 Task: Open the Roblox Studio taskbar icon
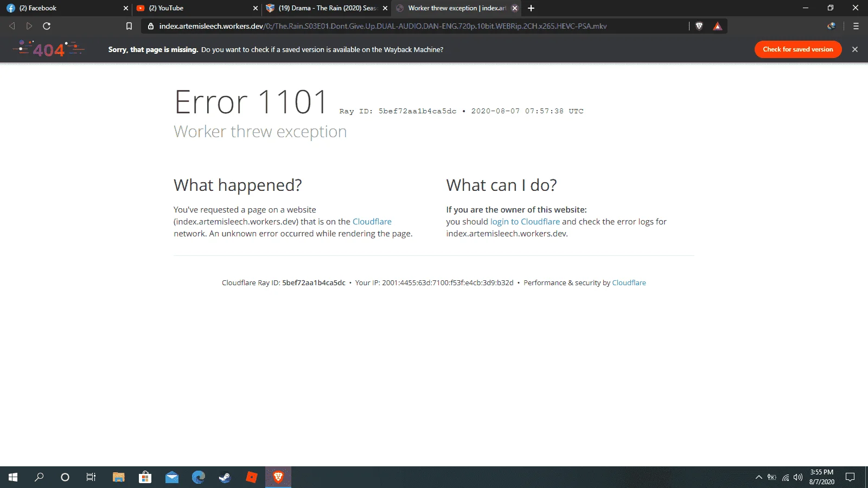pos(252,477)
